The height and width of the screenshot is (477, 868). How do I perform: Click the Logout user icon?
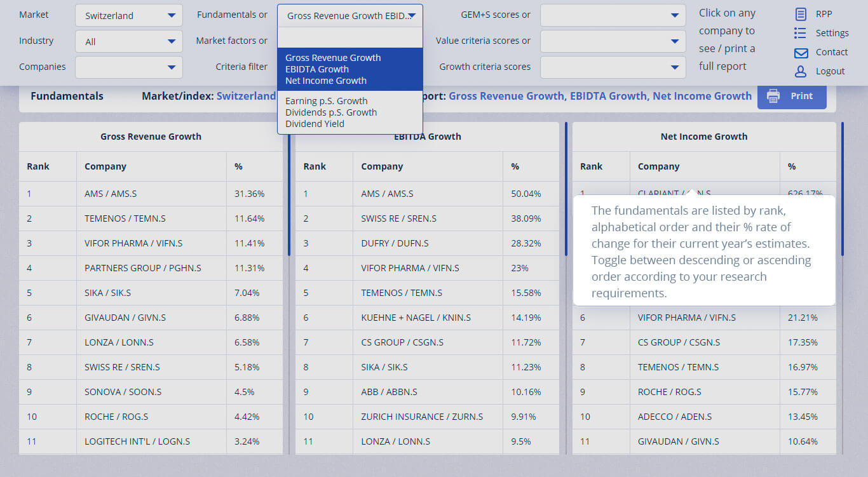[x=801, y=71]
